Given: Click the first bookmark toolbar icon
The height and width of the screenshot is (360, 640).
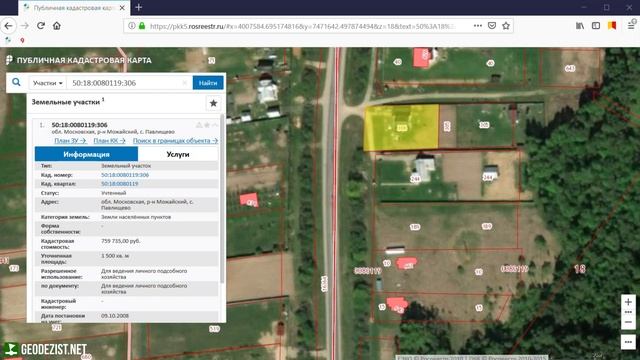Looking at the screenshot, I should 8,40.
